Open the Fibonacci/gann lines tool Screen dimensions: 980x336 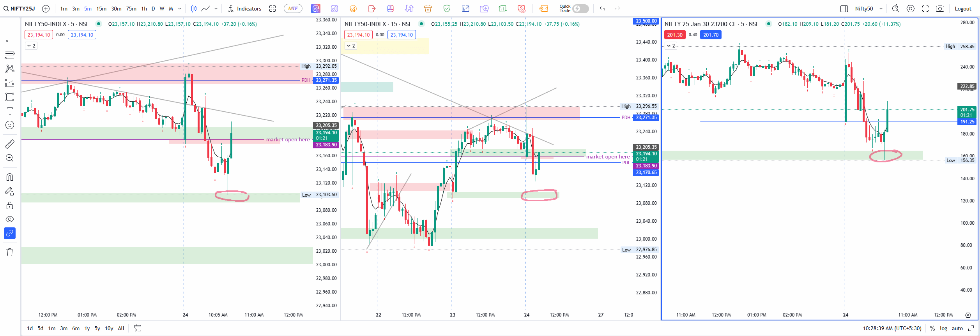pyautogui.click(x=10, y=55)
